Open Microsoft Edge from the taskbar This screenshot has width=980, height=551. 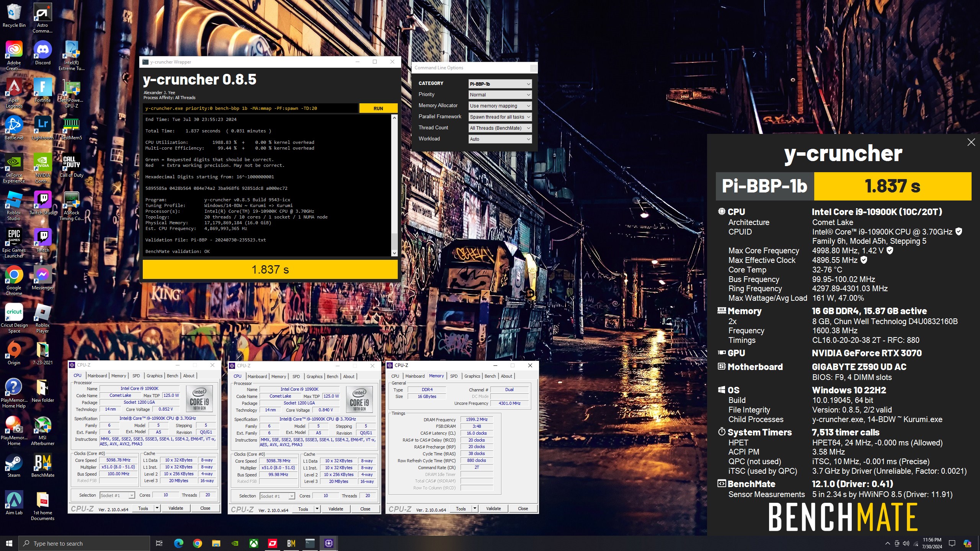(179, 543)
